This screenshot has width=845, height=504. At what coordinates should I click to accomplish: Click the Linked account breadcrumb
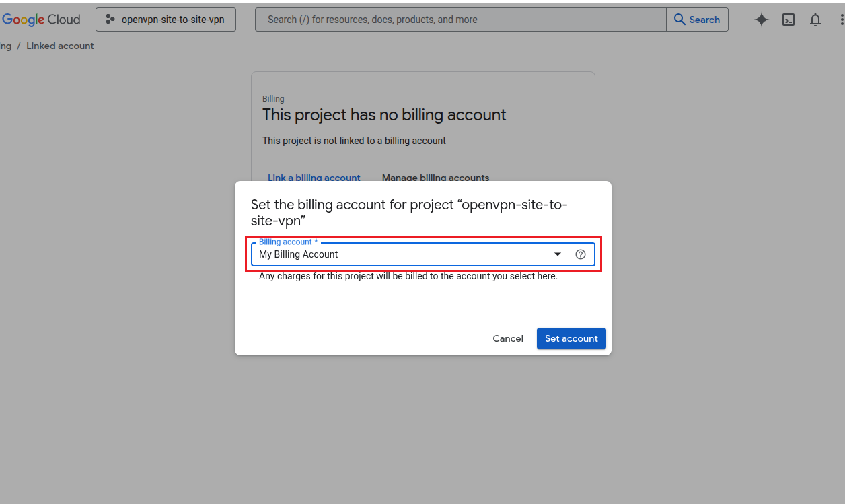(60, 46)
